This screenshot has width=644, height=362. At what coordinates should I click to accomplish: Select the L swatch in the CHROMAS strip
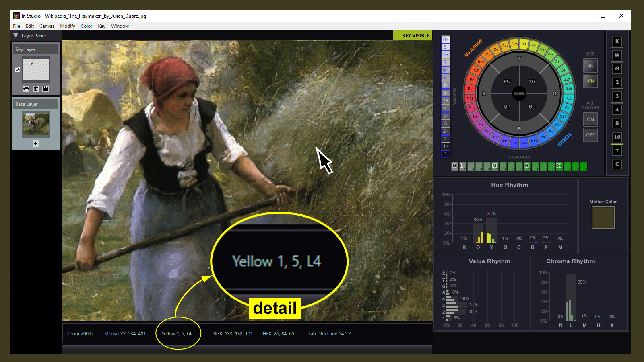coord(462,166)
